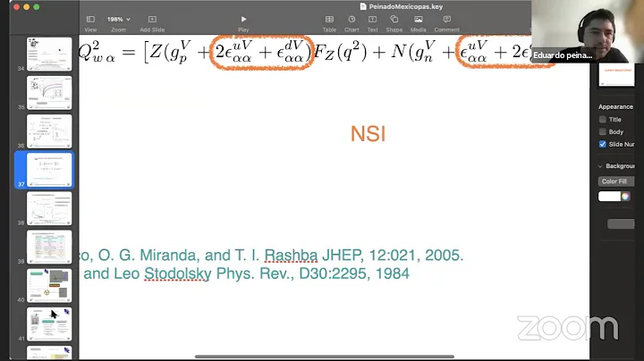Open the 196% zoom level dropdown
The width and height of the screenshot is (644, 361).
(x=119, y=20)
